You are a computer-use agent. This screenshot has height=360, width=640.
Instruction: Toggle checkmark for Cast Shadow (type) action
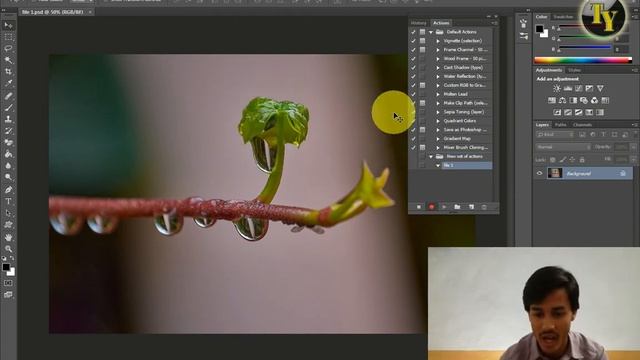(x=413, y=68)
